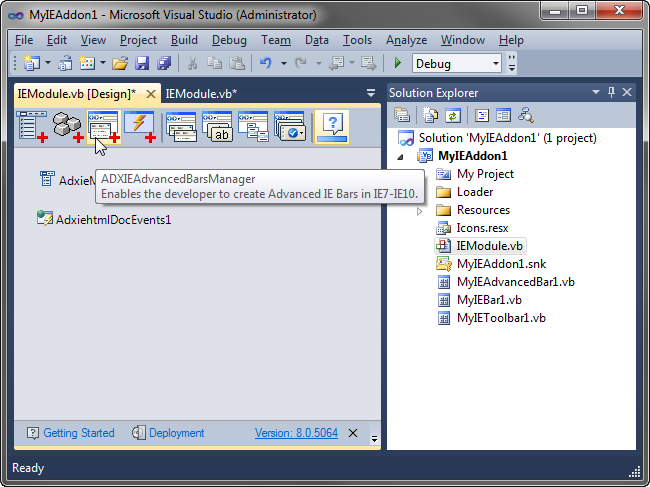
Task: Refresh Solution Explorer with the green arrows icon
Action: click(x=453, y=115)
